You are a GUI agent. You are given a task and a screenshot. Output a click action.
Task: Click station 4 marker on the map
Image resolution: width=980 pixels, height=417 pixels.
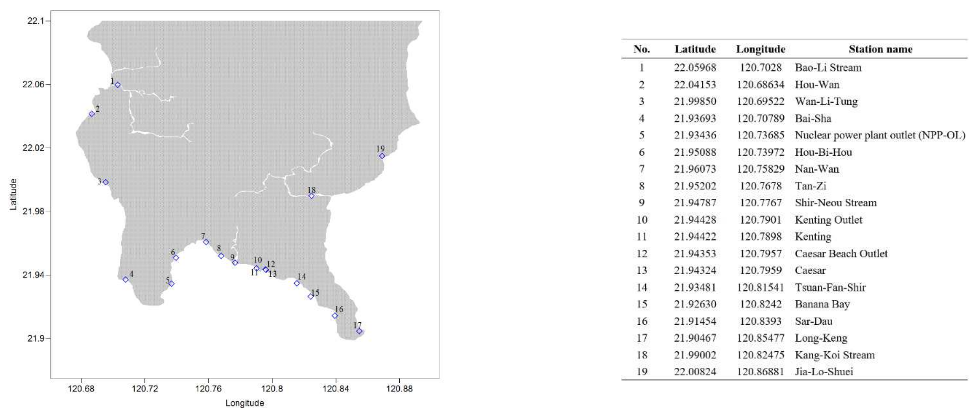[x=126, y=279]
